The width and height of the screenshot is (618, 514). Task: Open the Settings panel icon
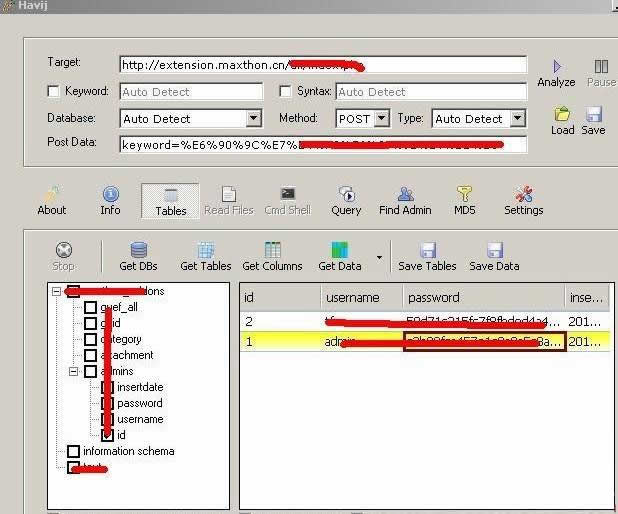click(523, 194)
